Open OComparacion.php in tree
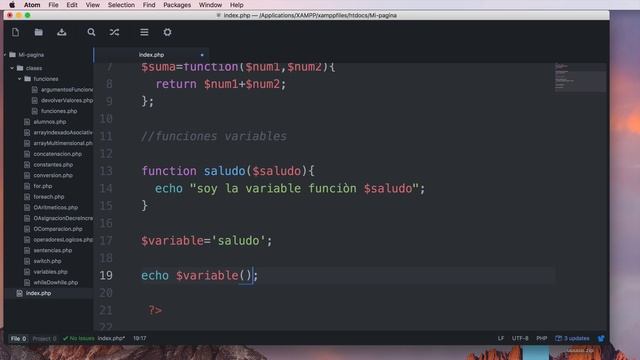Image resolution: width=640 pixels, height=360 pixels. pos(58,229)
